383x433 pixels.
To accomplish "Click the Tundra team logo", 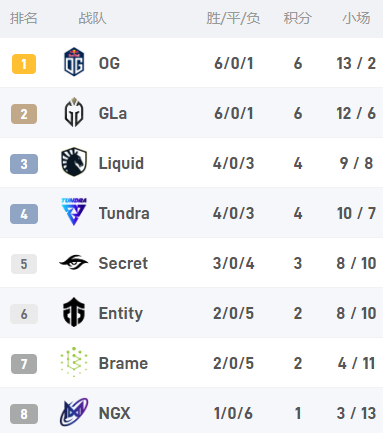I will pos(74,212).
